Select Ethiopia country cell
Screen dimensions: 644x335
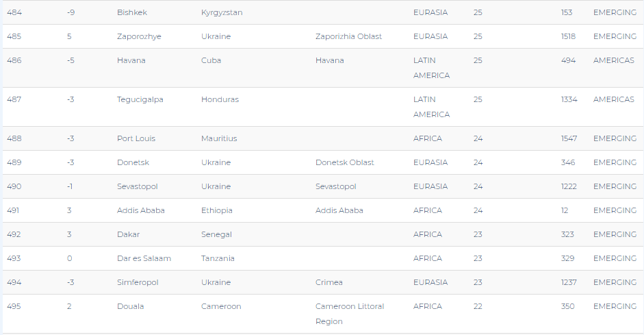[216, 210]
